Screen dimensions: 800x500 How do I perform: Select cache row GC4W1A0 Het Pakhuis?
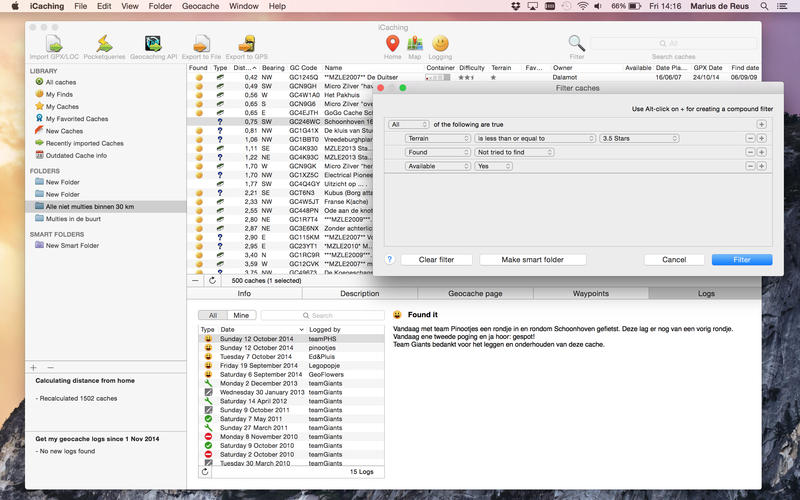coord(280,95)
